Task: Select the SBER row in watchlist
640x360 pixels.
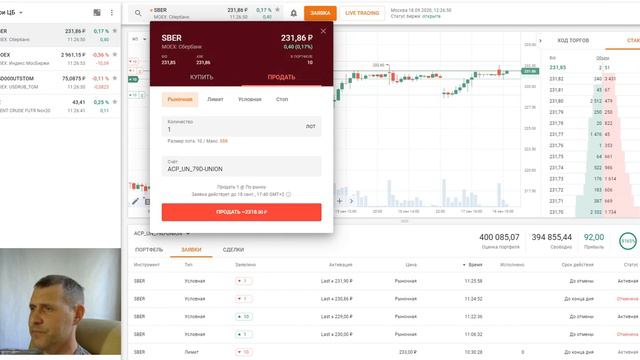Action: pyautogui.click(x=60, y=35)
